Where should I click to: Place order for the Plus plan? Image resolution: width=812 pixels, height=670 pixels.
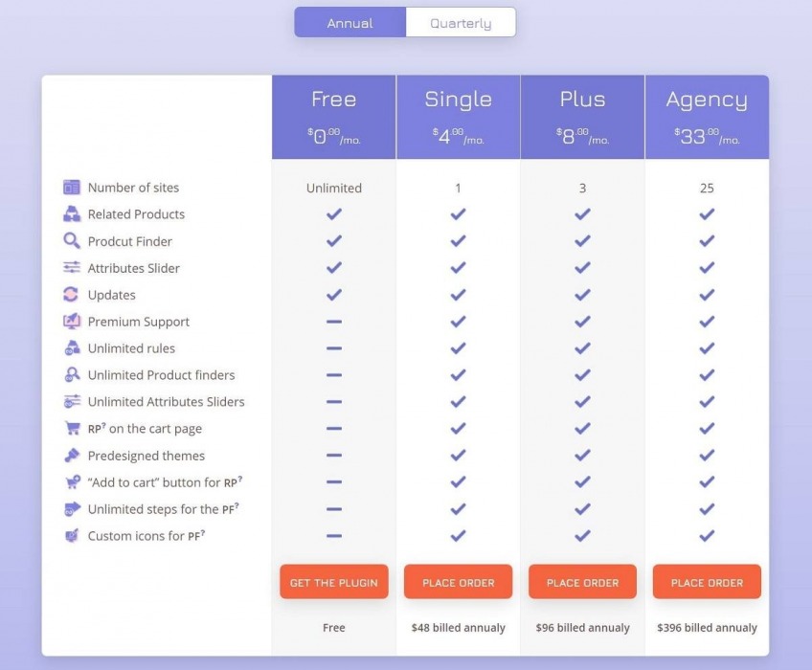582,582
